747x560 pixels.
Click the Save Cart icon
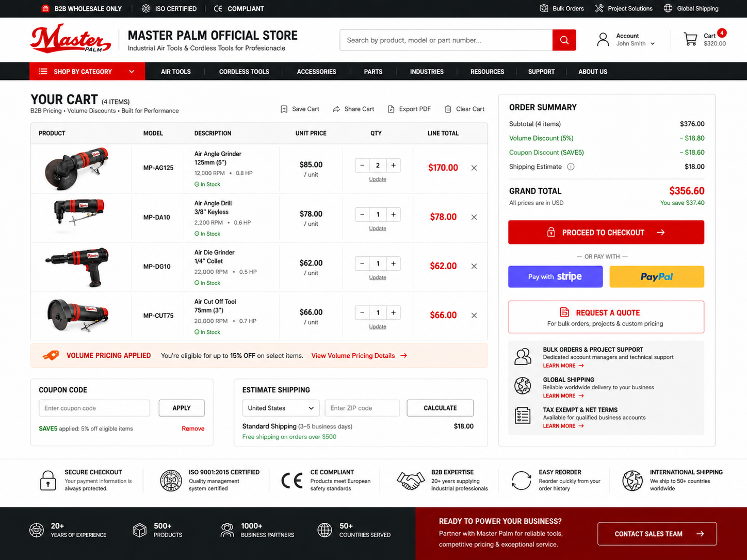click(x=284, y=109)
